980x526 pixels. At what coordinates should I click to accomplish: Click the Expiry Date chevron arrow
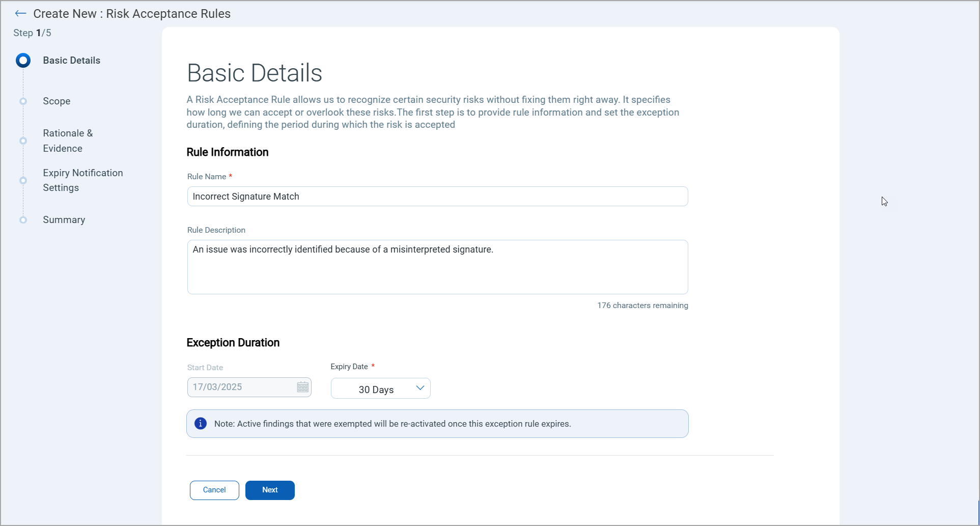pos(420,387)
